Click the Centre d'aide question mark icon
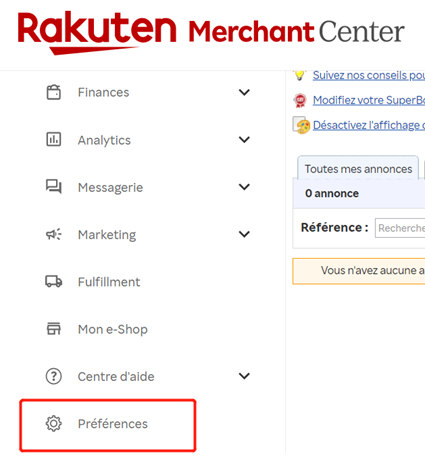 point(54,376)
